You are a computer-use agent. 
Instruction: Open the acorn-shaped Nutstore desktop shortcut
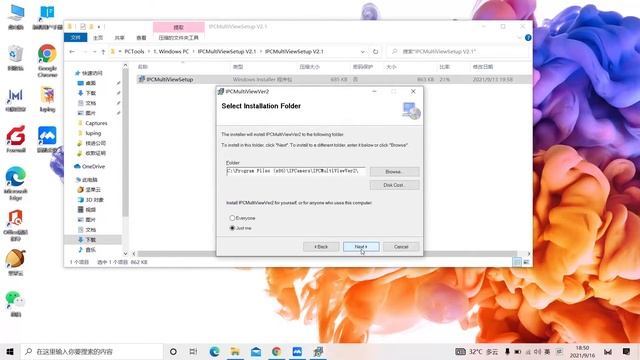pyautogui.click(x=16, y=262)
